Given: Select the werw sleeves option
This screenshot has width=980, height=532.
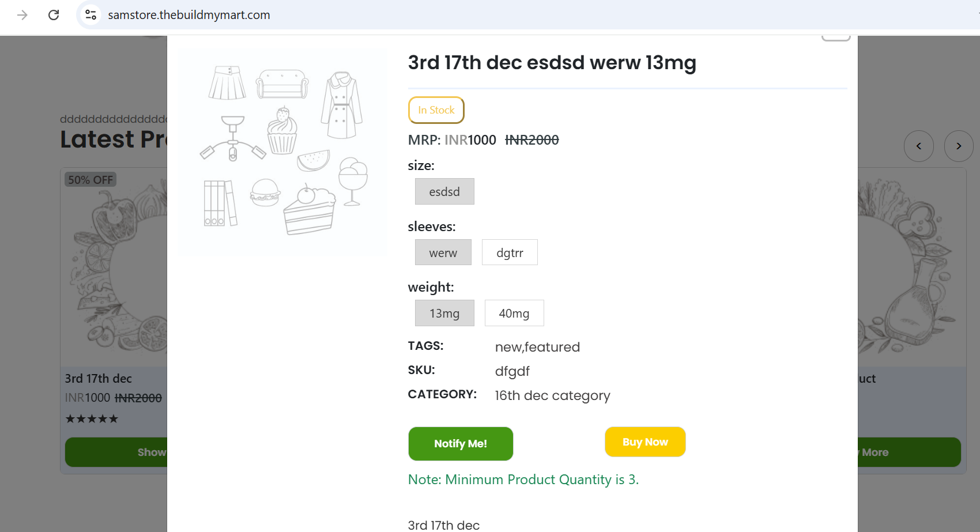Looking at the screenshot, I should point(443,252).
